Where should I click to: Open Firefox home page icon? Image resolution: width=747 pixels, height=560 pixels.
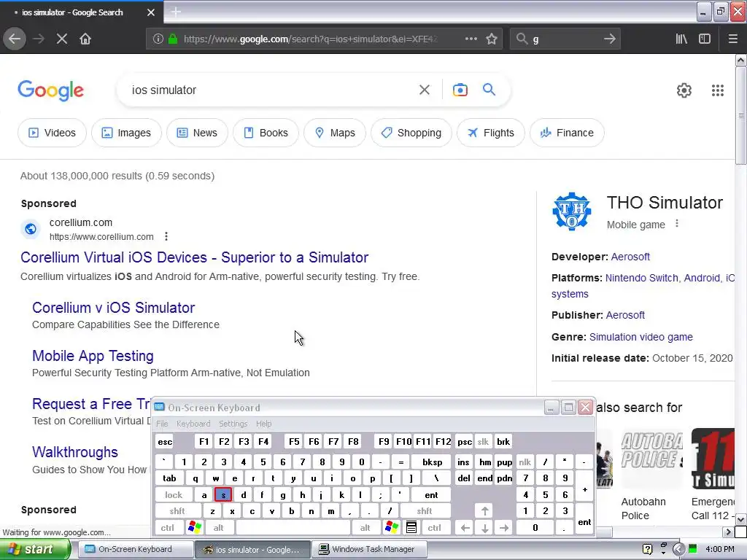click(85, 39)
